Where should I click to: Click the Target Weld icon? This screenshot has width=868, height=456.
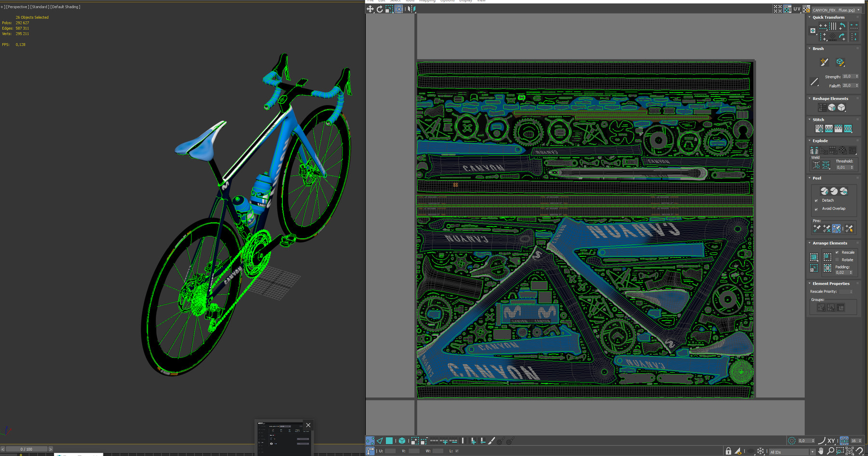pos(816,165)
